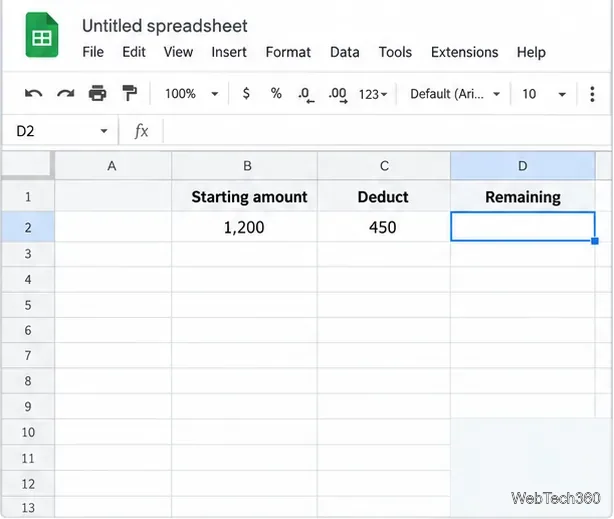Select row 12 header

tap(28, 484)
